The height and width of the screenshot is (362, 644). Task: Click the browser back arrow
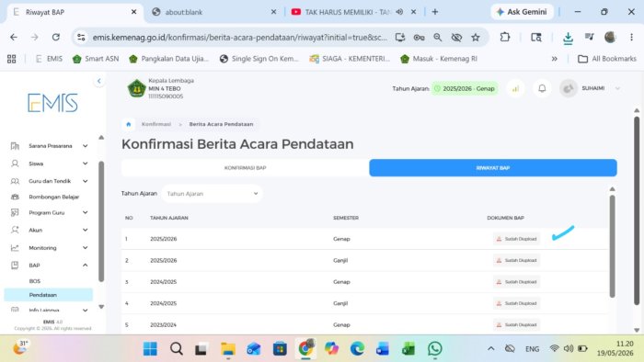point(14,38)
